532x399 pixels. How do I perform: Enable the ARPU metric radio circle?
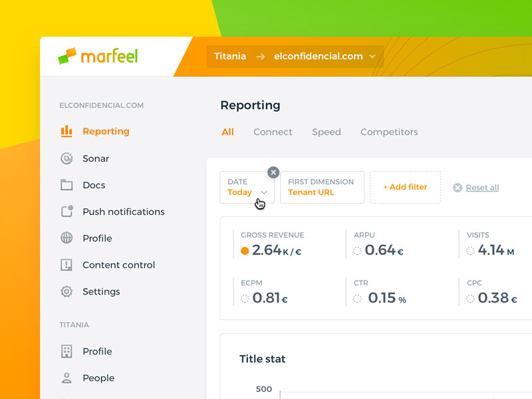[358, 251]
